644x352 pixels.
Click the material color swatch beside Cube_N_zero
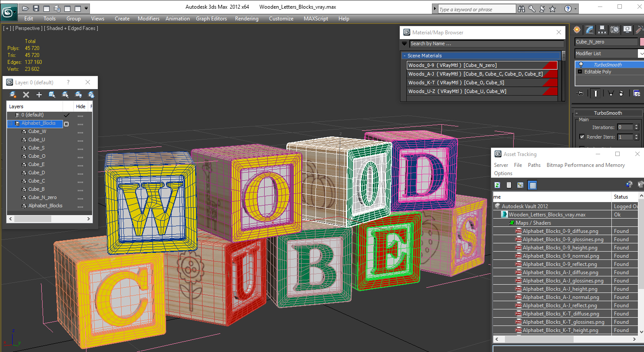click(x=642, y=42)
